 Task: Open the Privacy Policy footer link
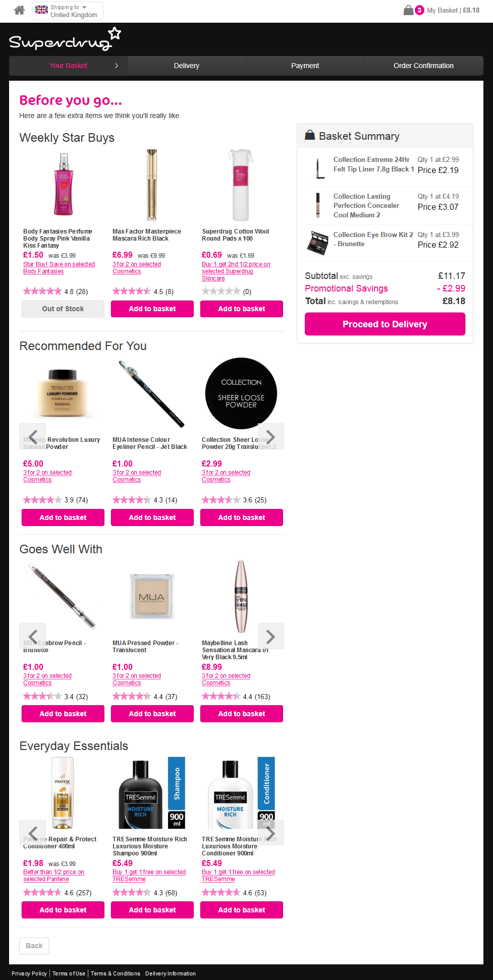(29, 973)
